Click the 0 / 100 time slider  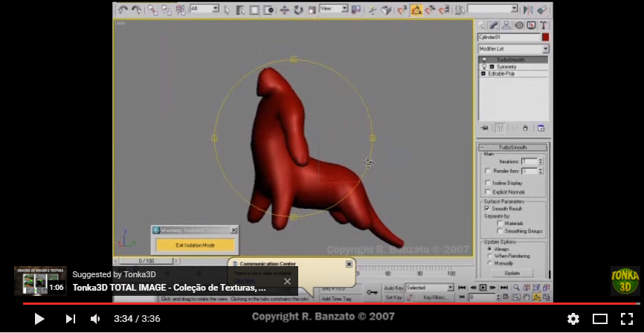click(146, 261)
